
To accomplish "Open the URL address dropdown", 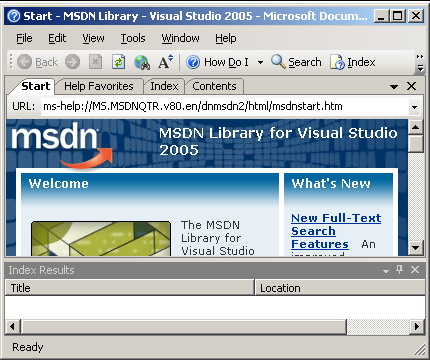I will (414, 107).
